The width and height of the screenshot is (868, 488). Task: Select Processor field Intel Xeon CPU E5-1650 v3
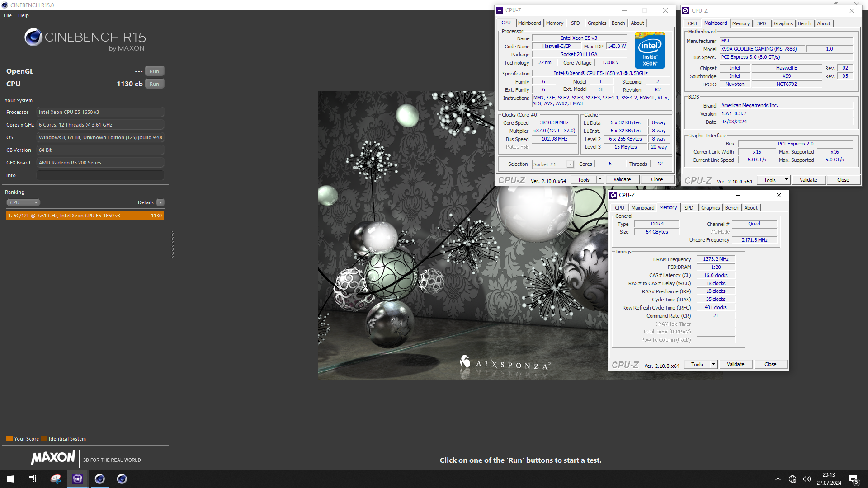pyautogui.click(x=100, y=112)
